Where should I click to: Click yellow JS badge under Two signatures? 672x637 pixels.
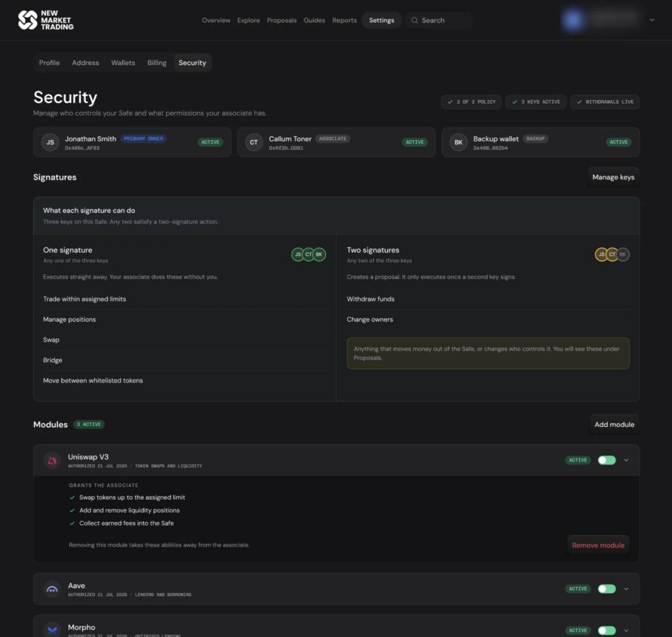pos(601,254)
